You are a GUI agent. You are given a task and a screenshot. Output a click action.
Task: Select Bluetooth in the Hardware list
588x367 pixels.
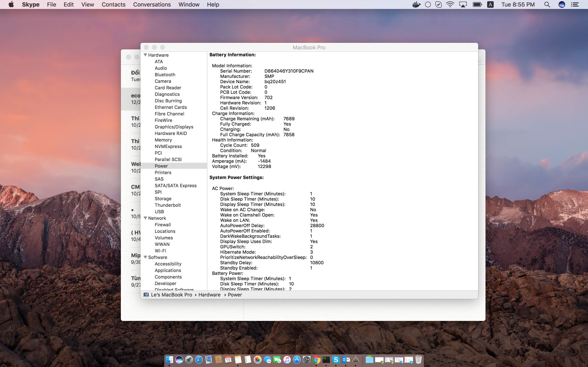(165, 74)
